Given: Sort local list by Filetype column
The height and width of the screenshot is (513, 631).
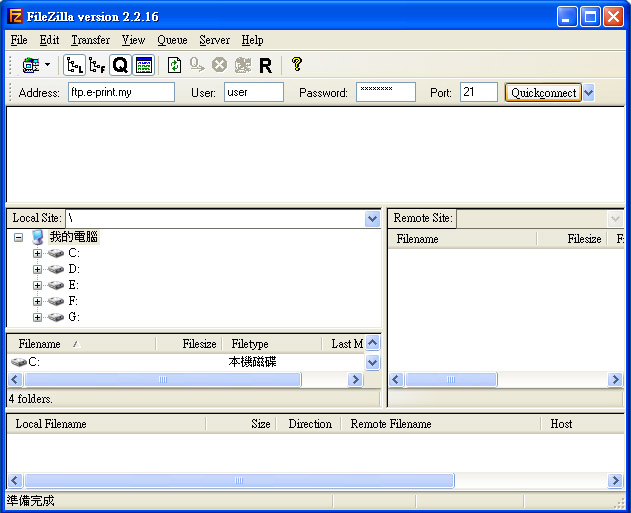Looking at the screenshot, I should [272, 344].
